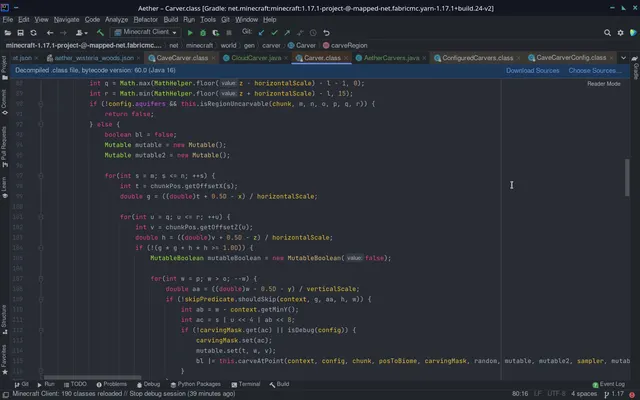Screen dimensions: 640x400
Task: Click the 1.17 git branch indicator
Action: (x=614, y=394)
